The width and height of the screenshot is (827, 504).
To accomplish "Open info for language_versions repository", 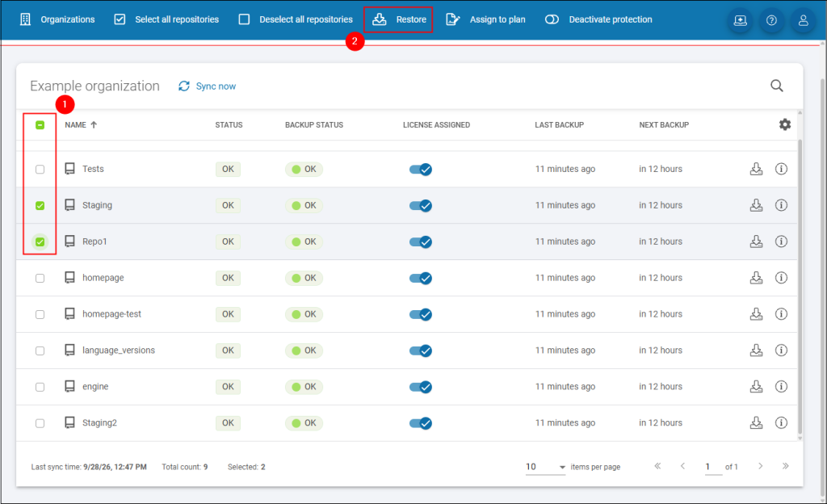I will [781, 351].
